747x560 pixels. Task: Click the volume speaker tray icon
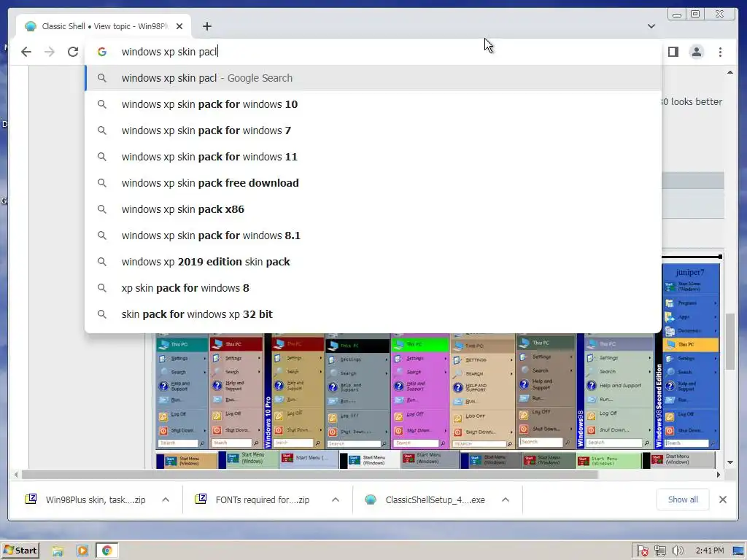pyautogui.click(x=677, y=551)
